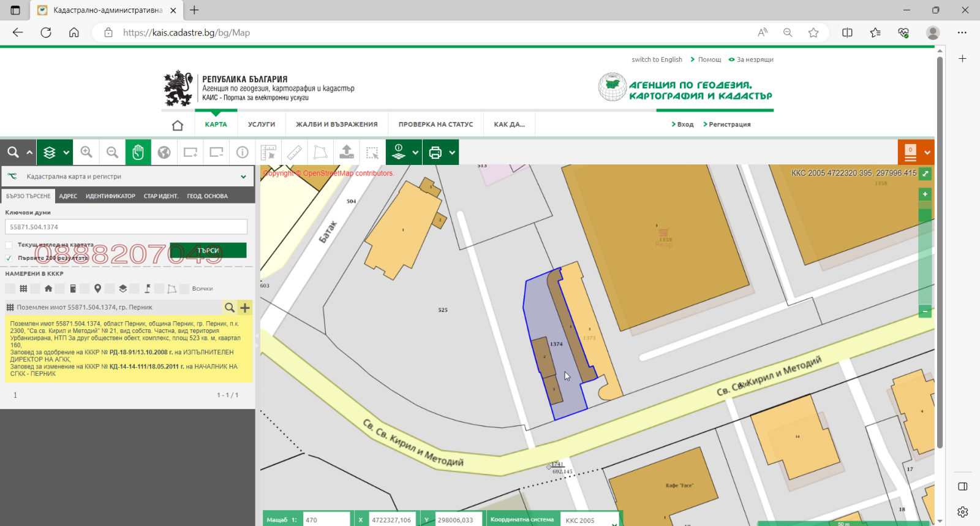The width and height of the screenshot is (980, 526).
Task: Click the plus icon beside the parcel result
Action: coord(245,308)
